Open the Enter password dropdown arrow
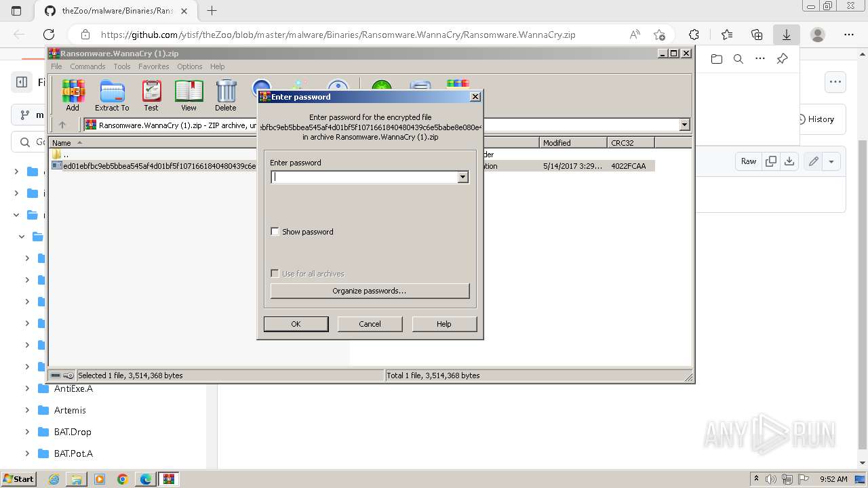Viewport: 868px width, 488px height. [462, 177]
